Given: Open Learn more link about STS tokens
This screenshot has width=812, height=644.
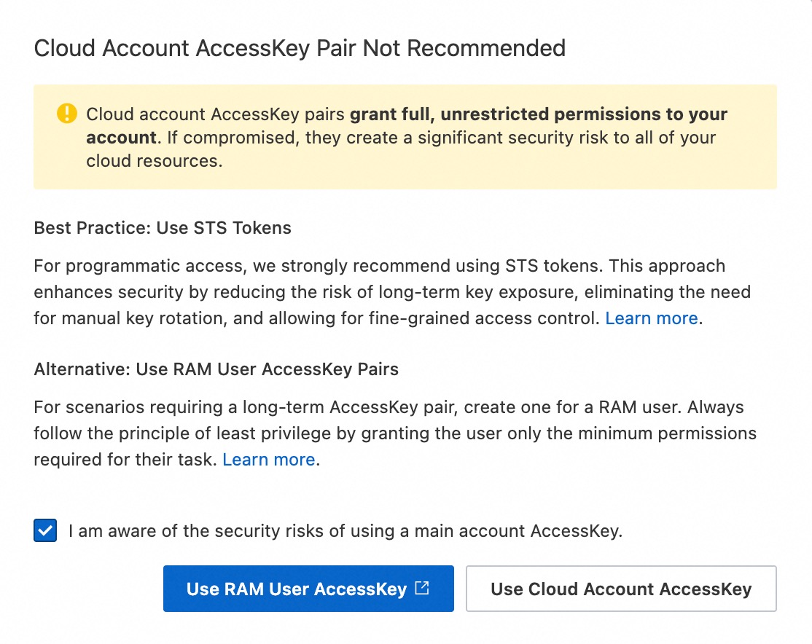Looking at the screenshot, I should pos(652,318).
